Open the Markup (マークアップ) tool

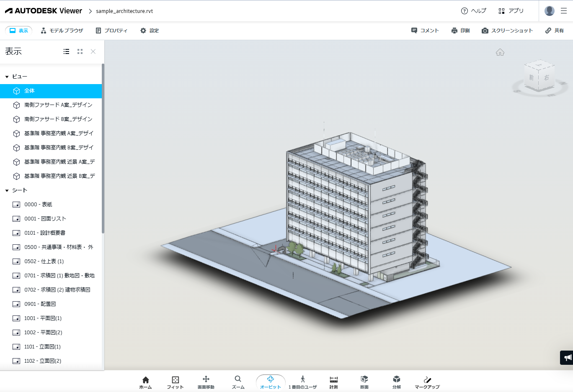click(x=427, y=382)
